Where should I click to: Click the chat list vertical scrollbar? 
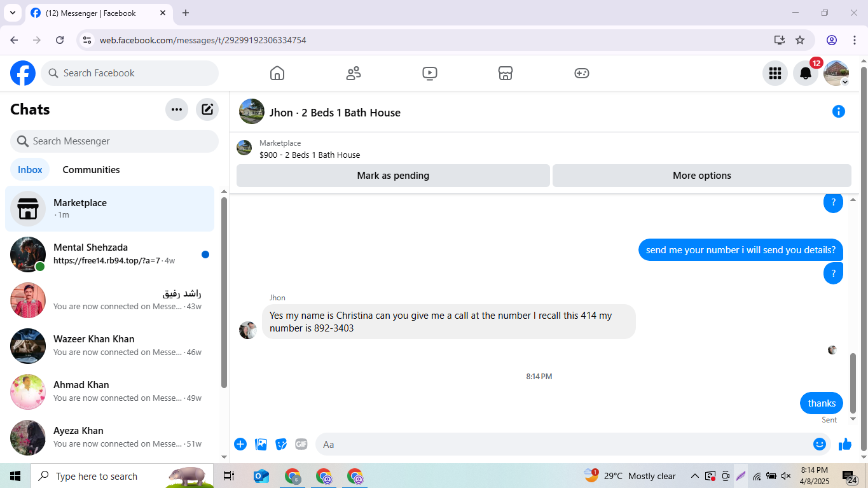click(224, 293)
